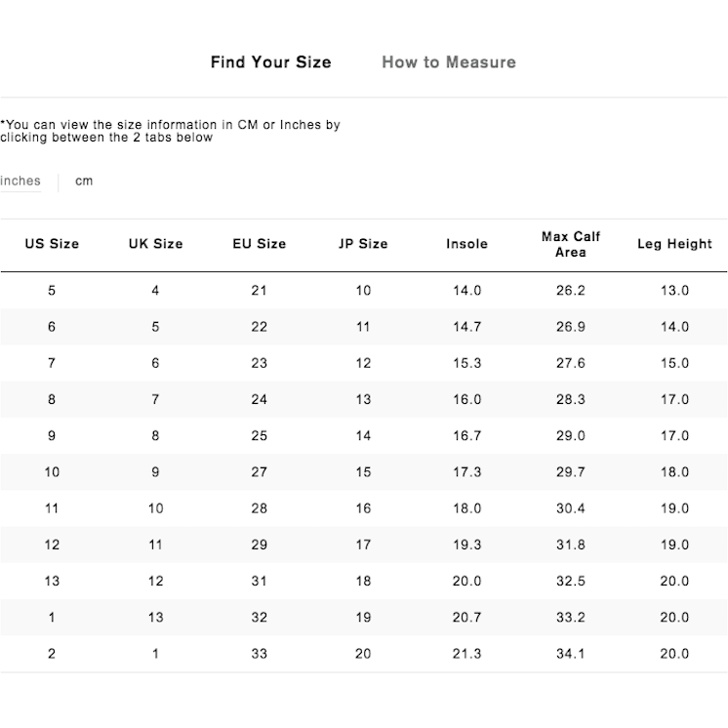Click the US Size column header

pos(52,244)
